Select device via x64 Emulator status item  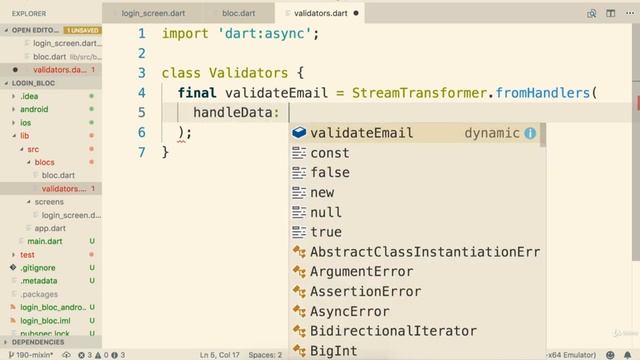point(571,355)
